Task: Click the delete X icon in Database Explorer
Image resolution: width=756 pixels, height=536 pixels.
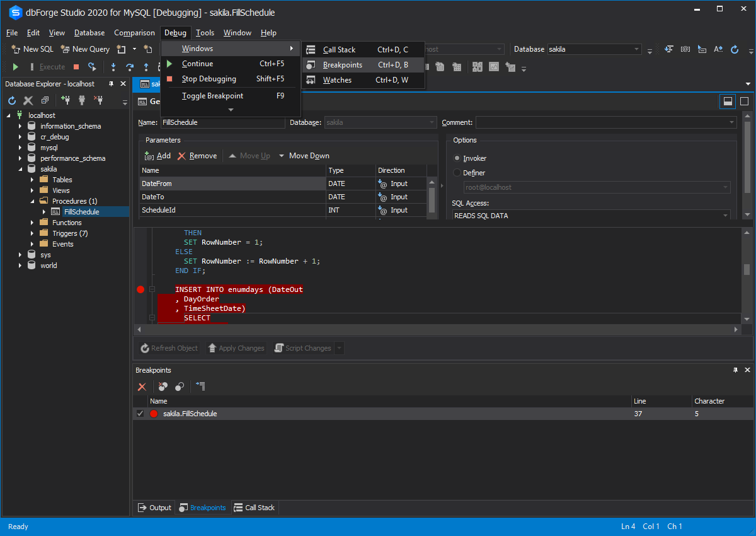Action: (x=28, y=100)
